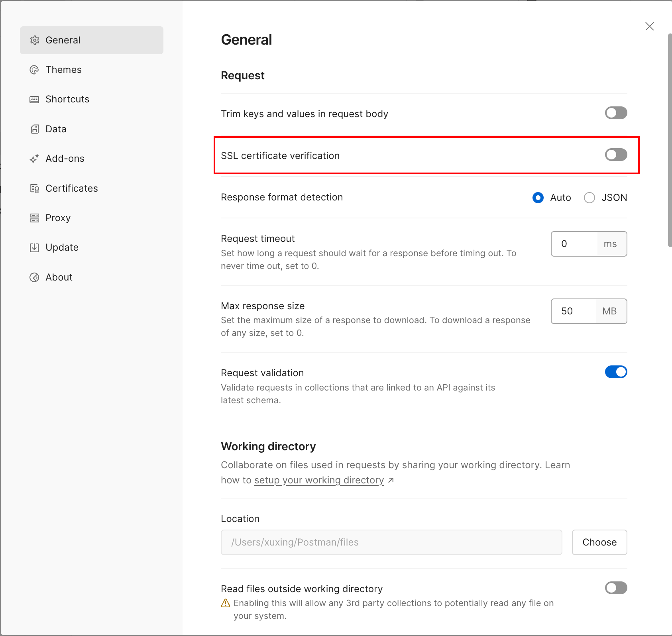Click the General gear icon in sidebar
This screenshot has width=672, height=636.
click(x=35, y=40)
